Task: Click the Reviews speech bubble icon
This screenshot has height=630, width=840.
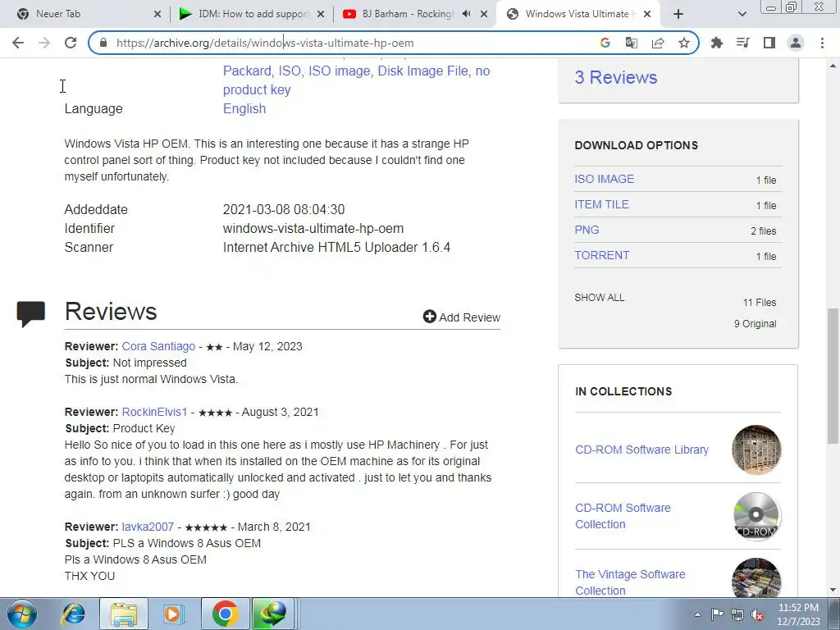Action: tap(31, 314)
